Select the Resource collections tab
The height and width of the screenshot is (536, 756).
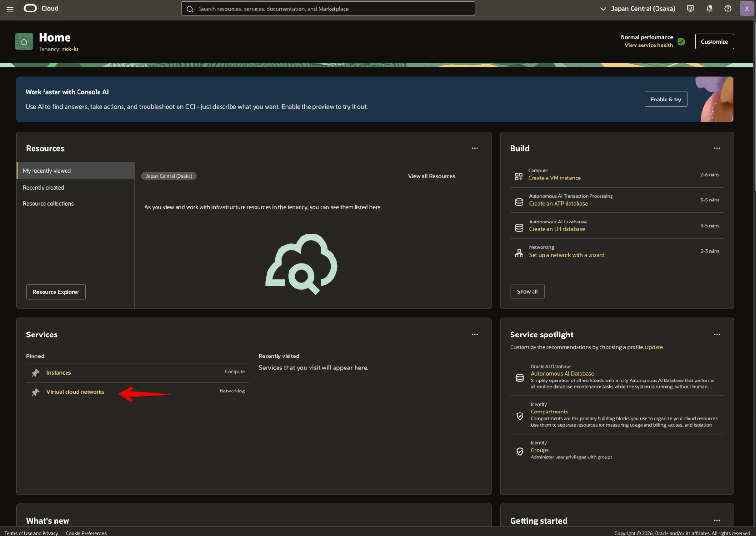(x=76, y=204)
